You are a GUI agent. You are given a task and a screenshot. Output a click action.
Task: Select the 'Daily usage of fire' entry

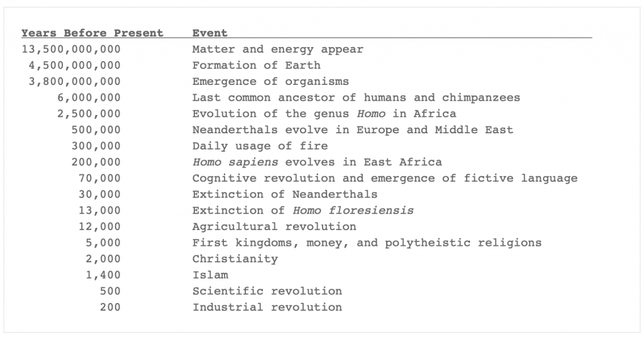click(x=260, y=146)
